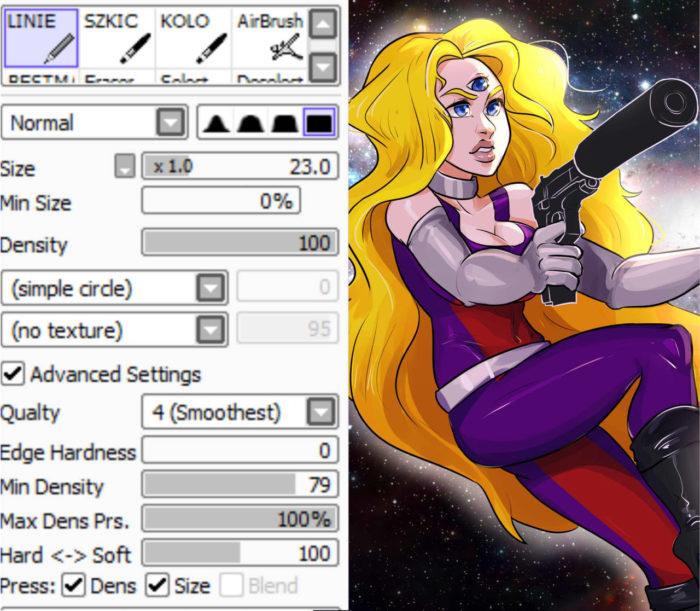Screen dimensions: 700x611
Task: Click the tool list scroll down arrow
Action: (x=323, y=67)
